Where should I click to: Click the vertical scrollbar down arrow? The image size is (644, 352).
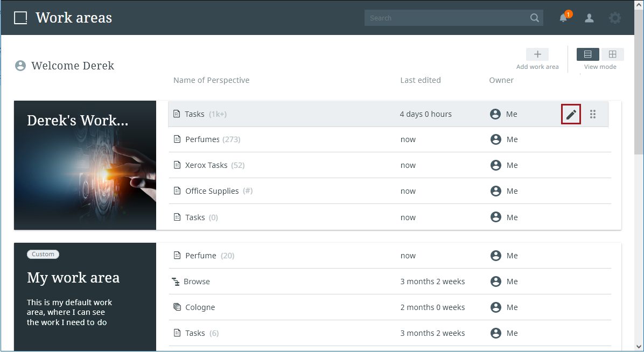point(639,347)
